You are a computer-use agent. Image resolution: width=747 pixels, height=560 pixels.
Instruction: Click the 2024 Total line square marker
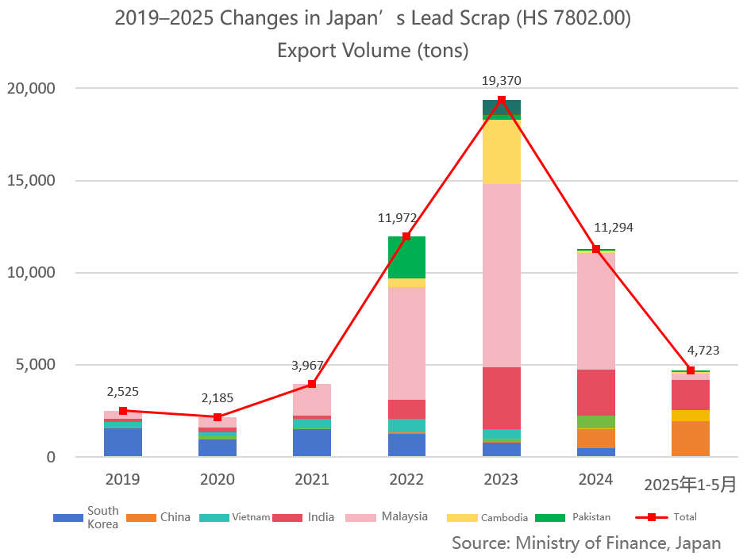click(596, 249)
